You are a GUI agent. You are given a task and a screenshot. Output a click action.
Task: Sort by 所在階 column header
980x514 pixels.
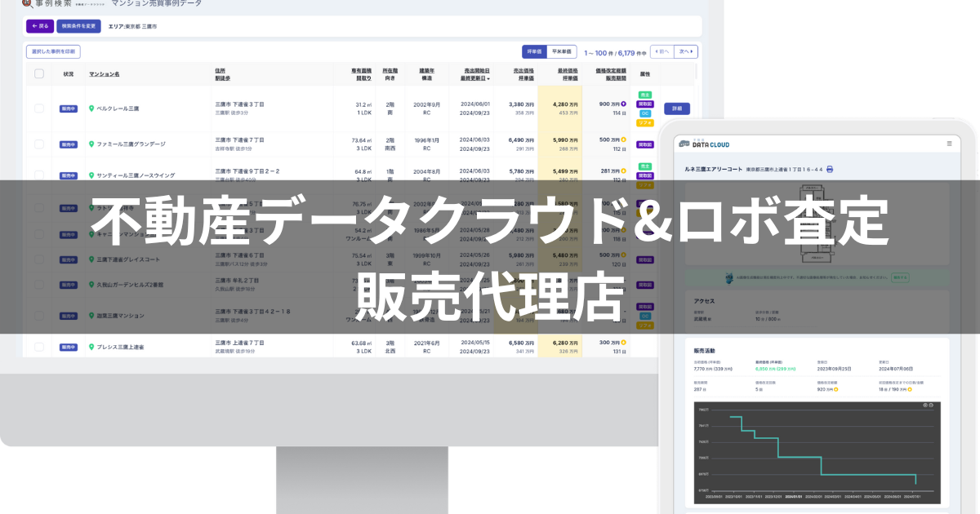coord(390,70)
